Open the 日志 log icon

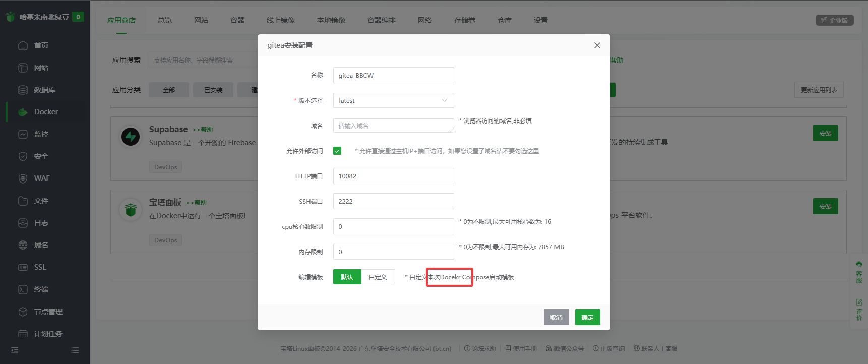pyautogui.click(x=23, y=223)
